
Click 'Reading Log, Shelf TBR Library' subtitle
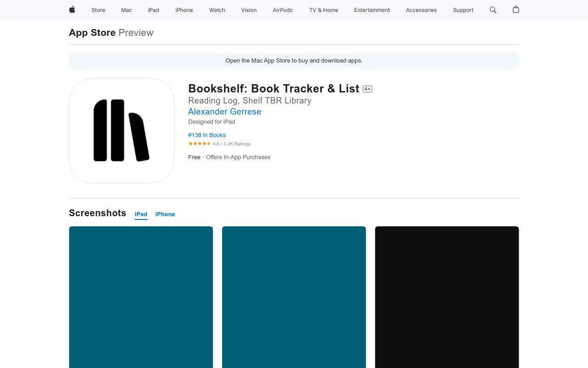[x=250, y=101]
